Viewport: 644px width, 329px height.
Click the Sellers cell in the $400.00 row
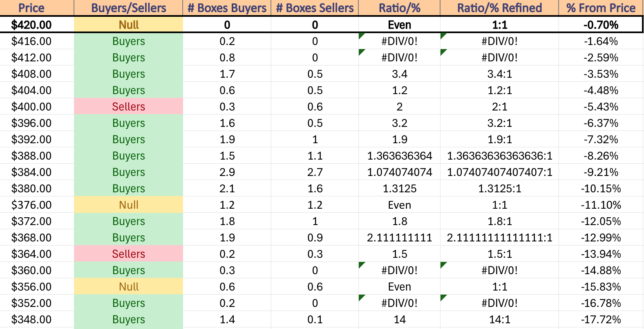pyautogui.click(x=128, y=107)
